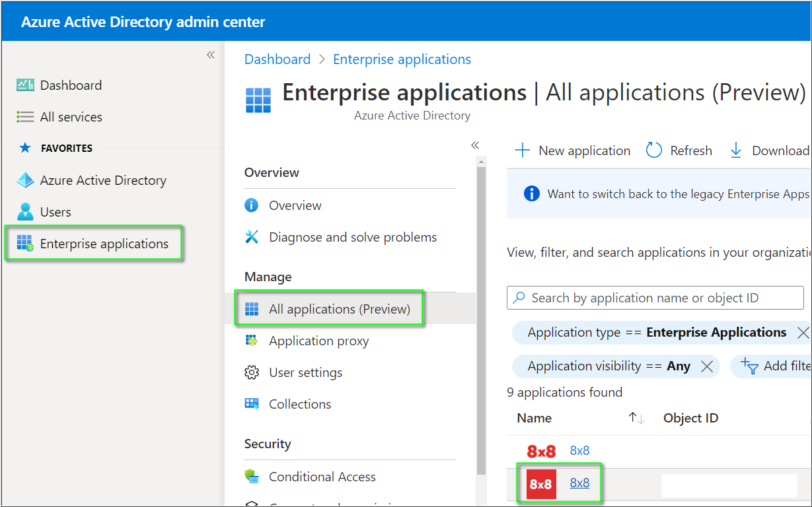Open Collections menu item
The width and height of the screenshot is (812, 507).
(300, 404)
